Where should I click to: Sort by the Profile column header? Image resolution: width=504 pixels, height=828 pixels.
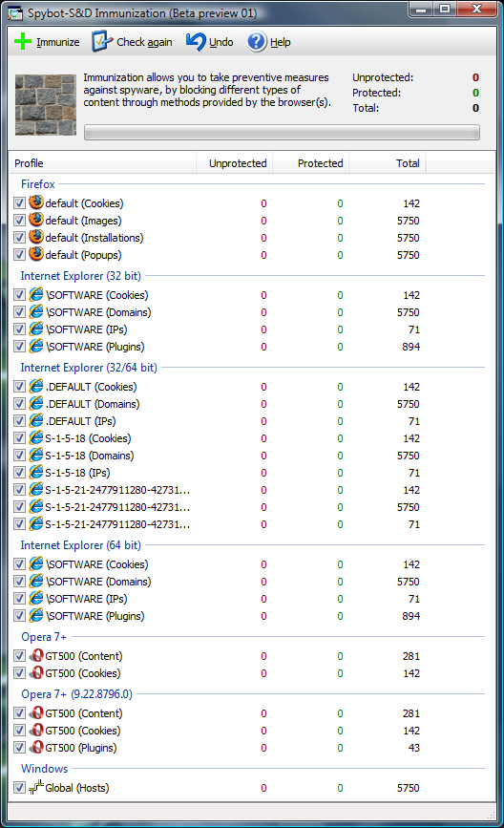[102, 163]
